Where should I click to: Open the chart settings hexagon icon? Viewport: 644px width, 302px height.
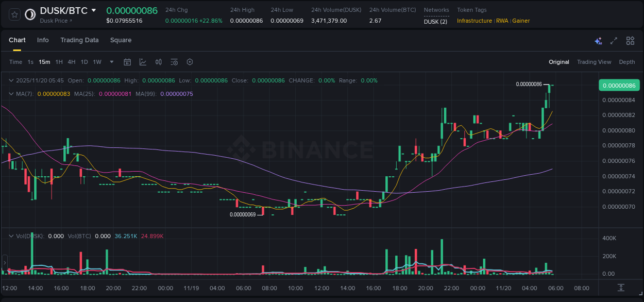point(190,62)
